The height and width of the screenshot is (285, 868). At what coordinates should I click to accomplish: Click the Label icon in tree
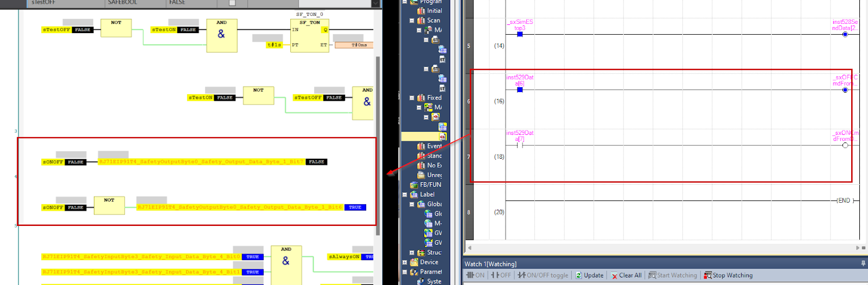point(414,195)
